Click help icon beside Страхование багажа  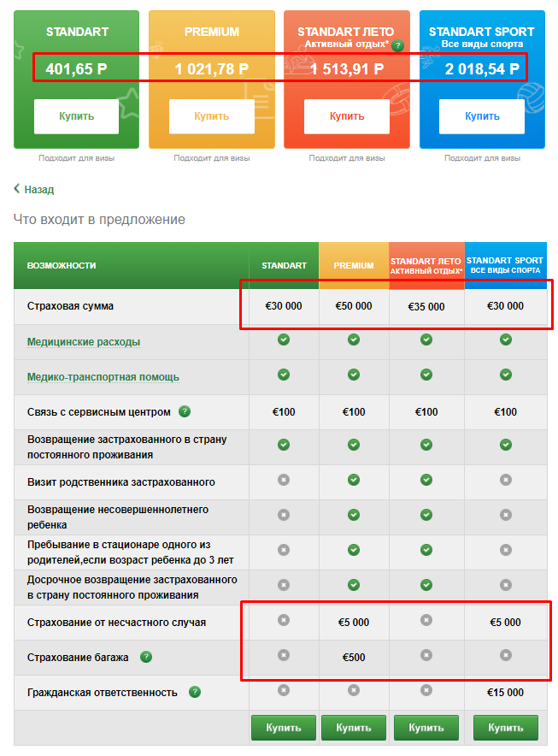(x=146, y=657)
